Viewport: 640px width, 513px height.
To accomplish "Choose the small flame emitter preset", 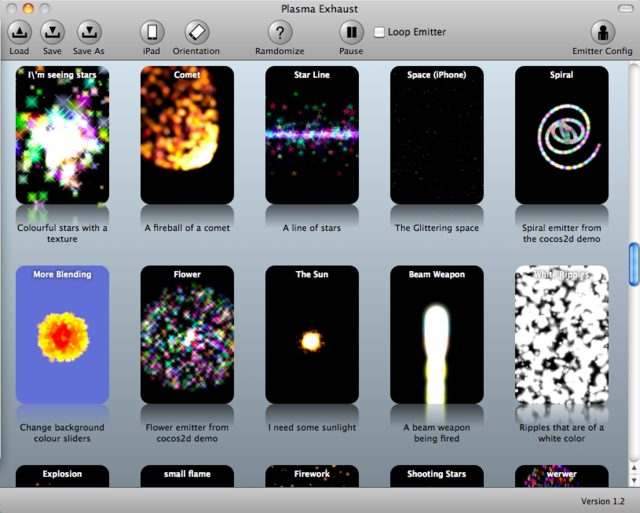I will (x=187, y=476).
